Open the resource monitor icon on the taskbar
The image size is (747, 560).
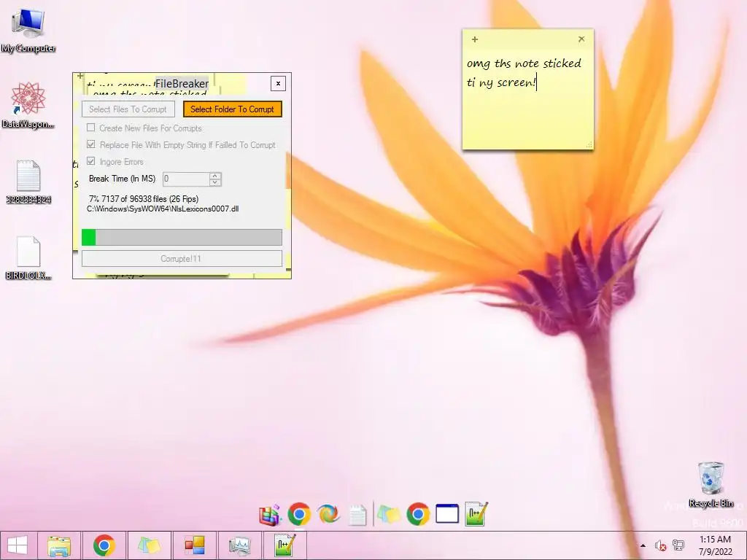tap(239, 546)
